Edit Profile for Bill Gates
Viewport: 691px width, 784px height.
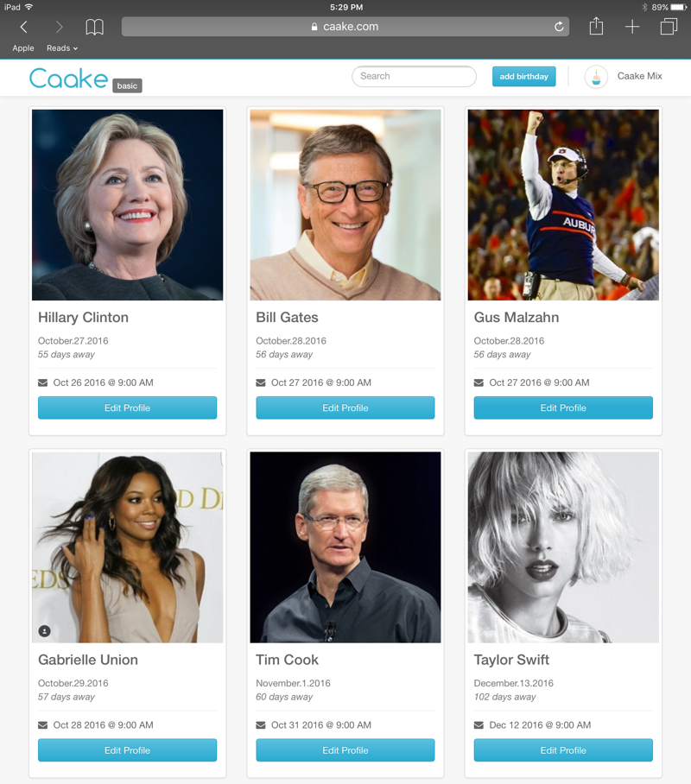tap(345, 408)
